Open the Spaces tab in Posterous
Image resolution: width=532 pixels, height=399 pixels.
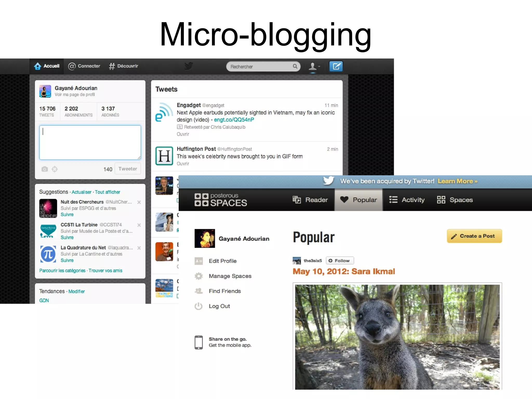(x=455, y=200)
